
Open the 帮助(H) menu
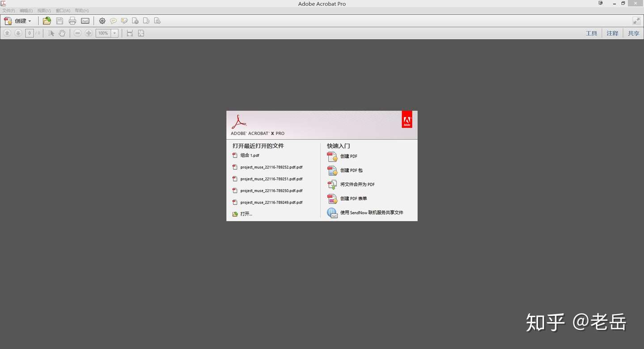tap(81, 10)
